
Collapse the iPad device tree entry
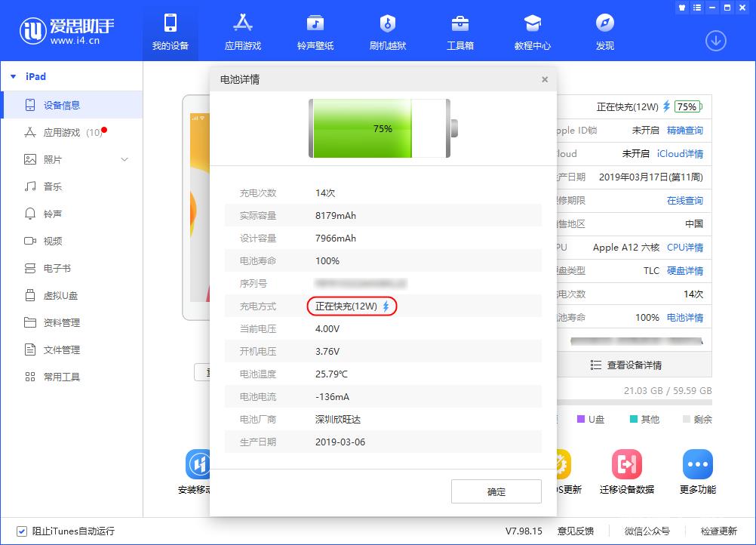tap(13, 76)
